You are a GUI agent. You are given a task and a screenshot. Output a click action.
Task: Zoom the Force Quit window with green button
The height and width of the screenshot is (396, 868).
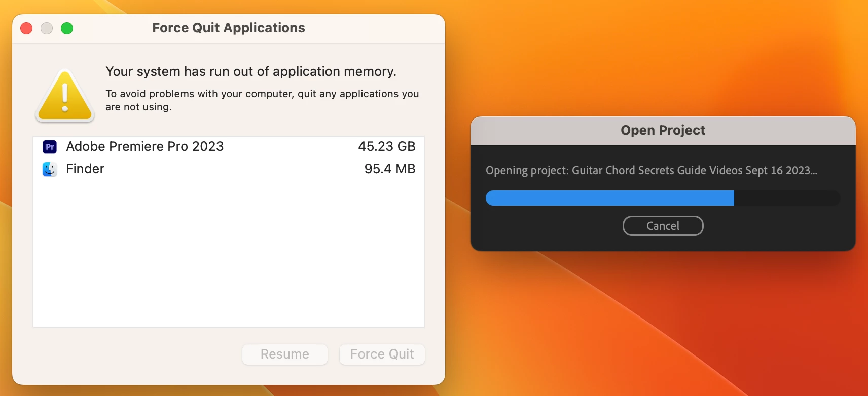(x=67, y=28)
